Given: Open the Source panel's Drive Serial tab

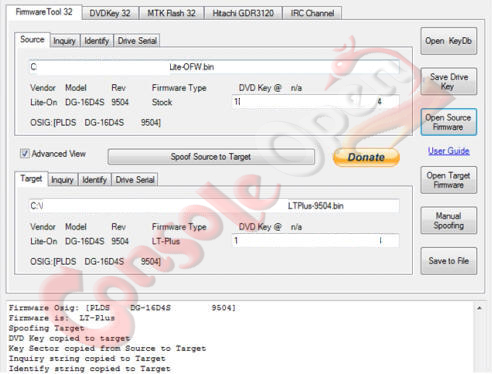Looking at the screenshot, I should tap(137, 41).
